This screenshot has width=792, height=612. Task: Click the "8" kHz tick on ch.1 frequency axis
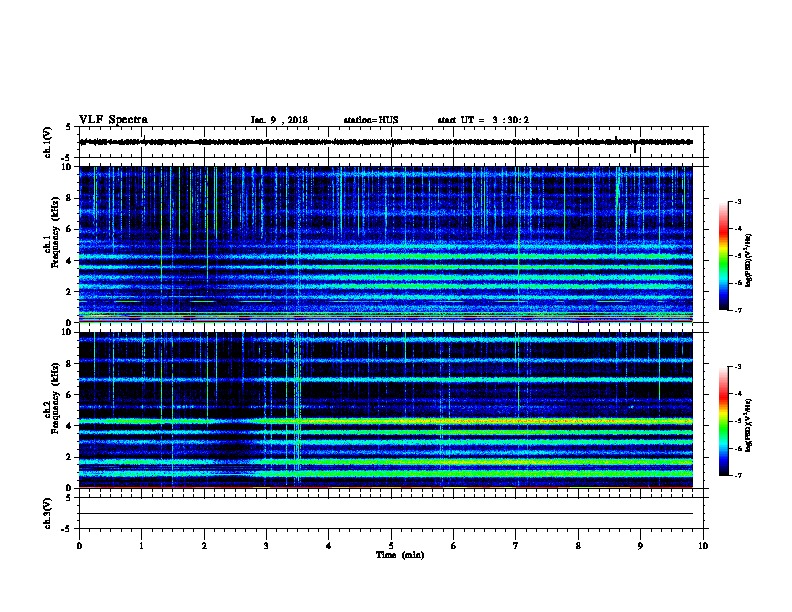click(x=69, y=198)
